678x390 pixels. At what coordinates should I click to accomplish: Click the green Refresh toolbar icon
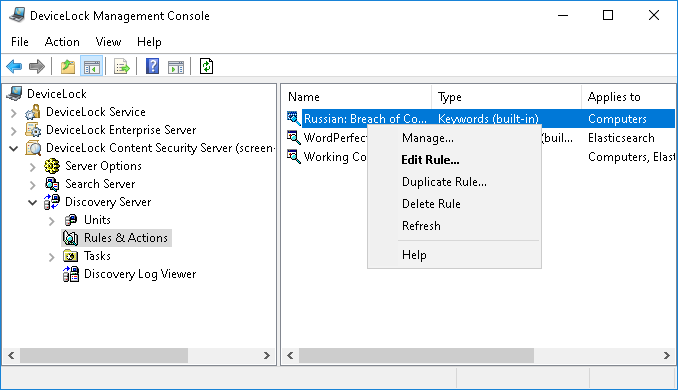(x=206, y=67)
